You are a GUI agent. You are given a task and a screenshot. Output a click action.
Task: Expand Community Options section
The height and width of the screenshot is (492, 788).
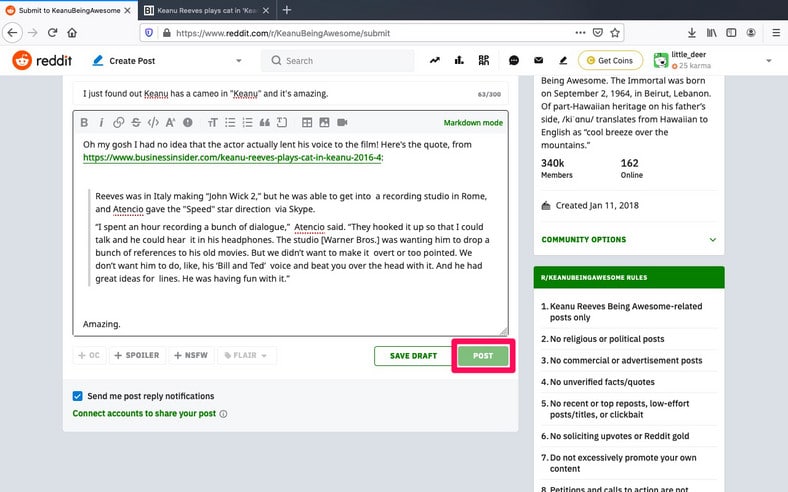click(x=629, y=240)
